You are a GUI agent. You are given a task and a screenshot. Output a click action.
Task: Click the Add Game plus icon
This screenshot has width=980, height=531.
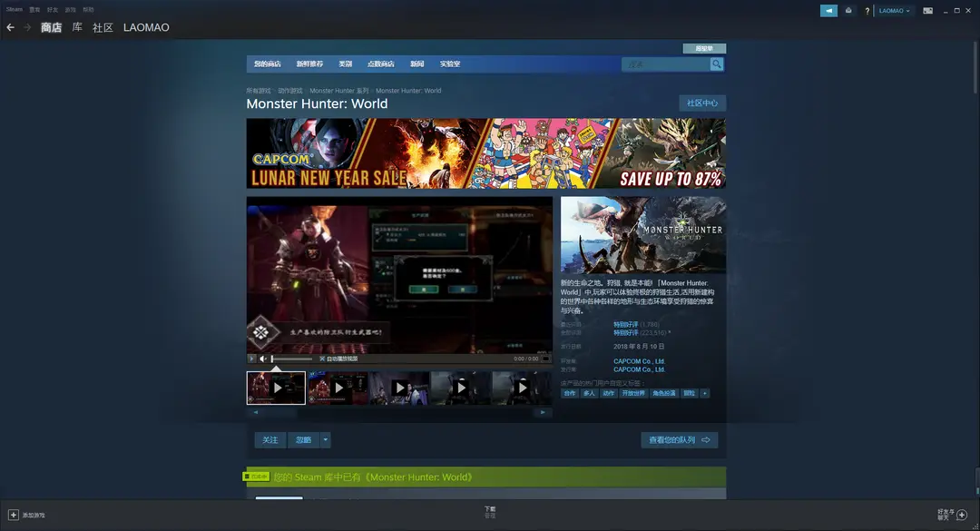[x=13, y=515]
